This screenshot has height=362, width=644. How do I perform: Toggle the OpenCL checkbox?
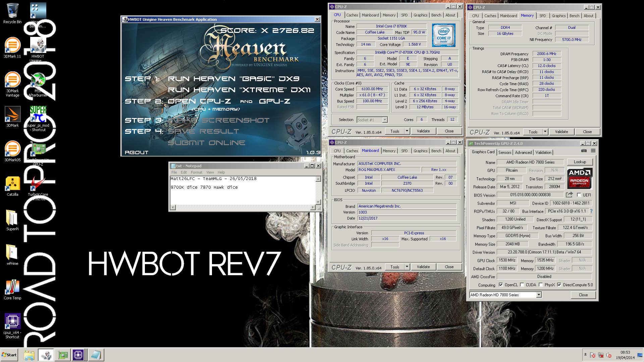coord(501,285)
